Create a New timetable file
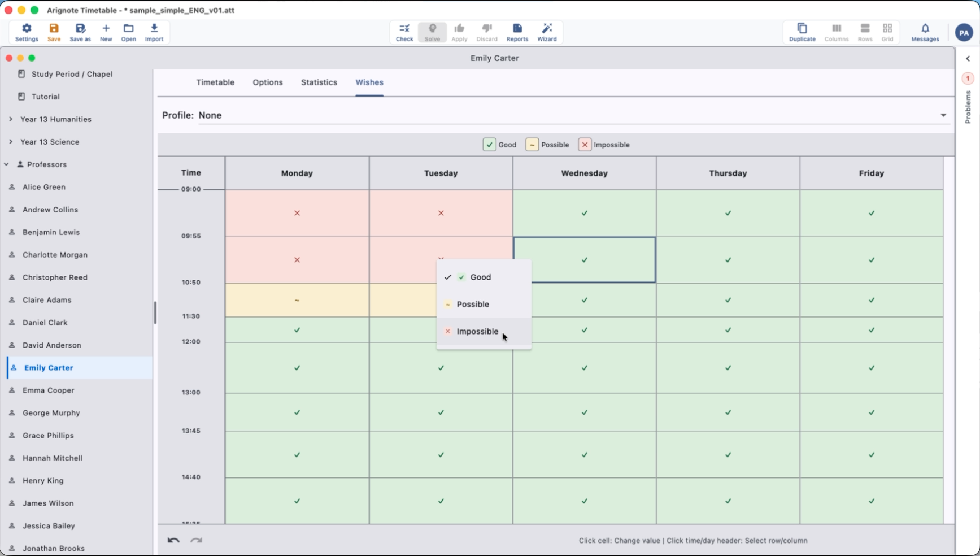The image size is (980, 556). 106,33
